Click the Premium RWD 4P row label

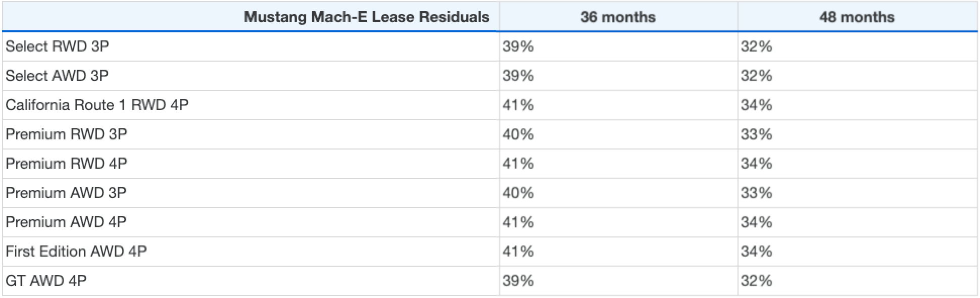coord(66,164)
